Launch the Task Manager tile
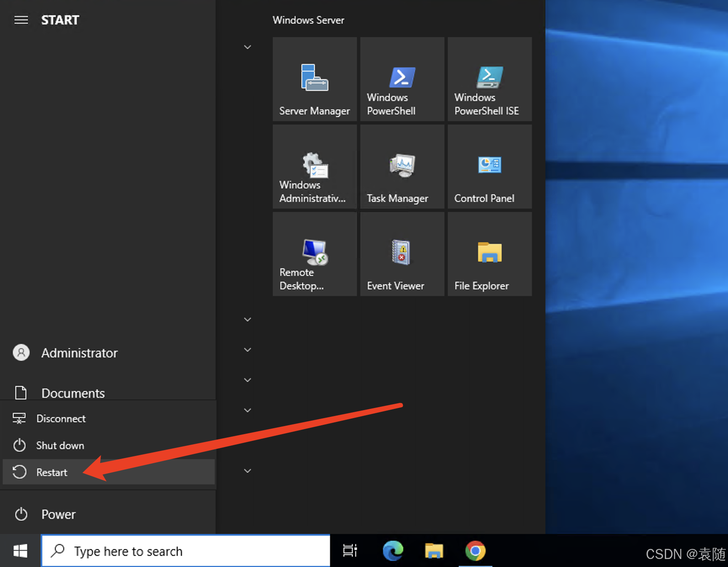This screenshot has height=567, width=728. 402,167
